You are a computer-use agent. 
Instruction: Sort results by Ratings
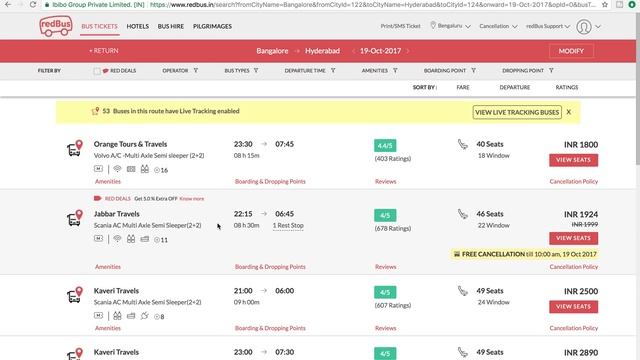coord(567,87)
